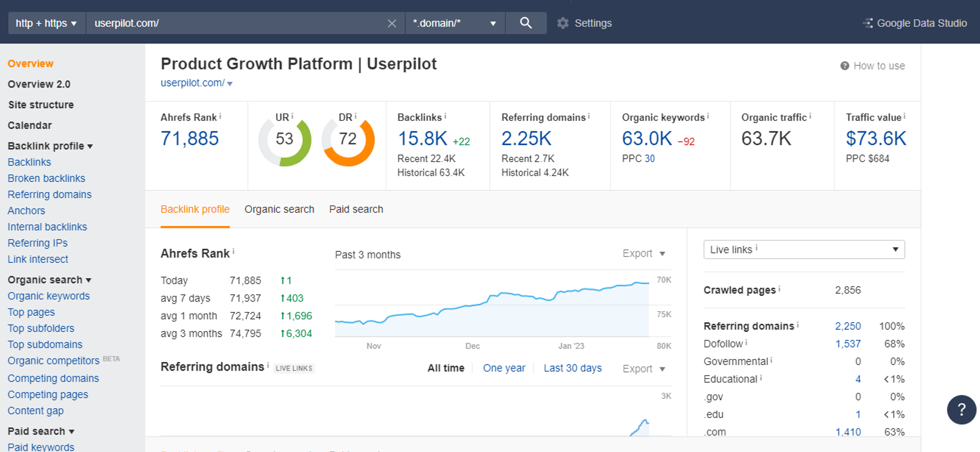Switch to the Paid search tab

(x=356, y=209)
